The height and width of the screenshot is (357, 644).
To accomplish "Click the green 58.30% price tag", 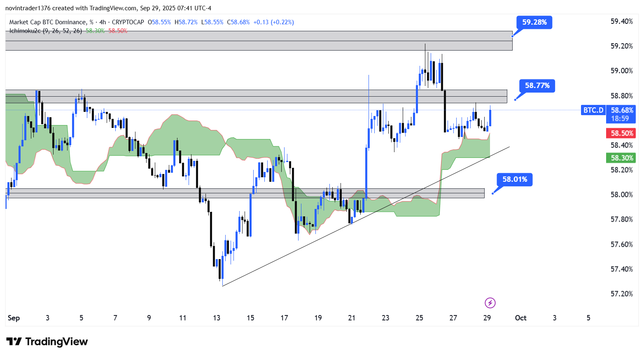I will 621,158.
